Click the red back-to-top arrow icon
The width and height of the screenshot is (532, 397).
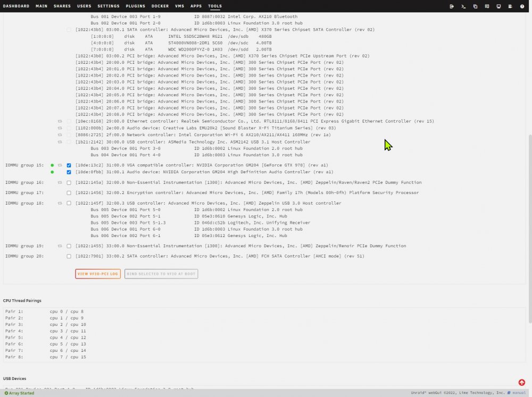[x=521, y=383]
